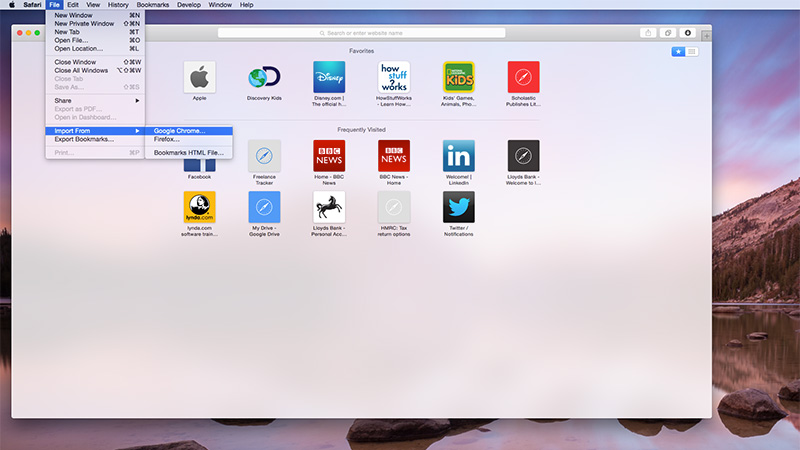Select Open Location menu item
The width and height of the screenshot is (800, 450).
95,48
